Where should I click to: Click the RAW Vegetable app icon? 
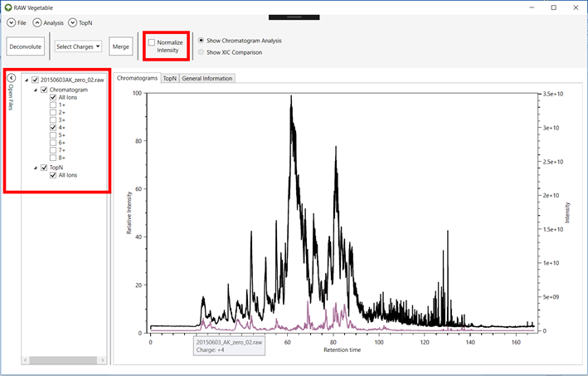[8, 7]
